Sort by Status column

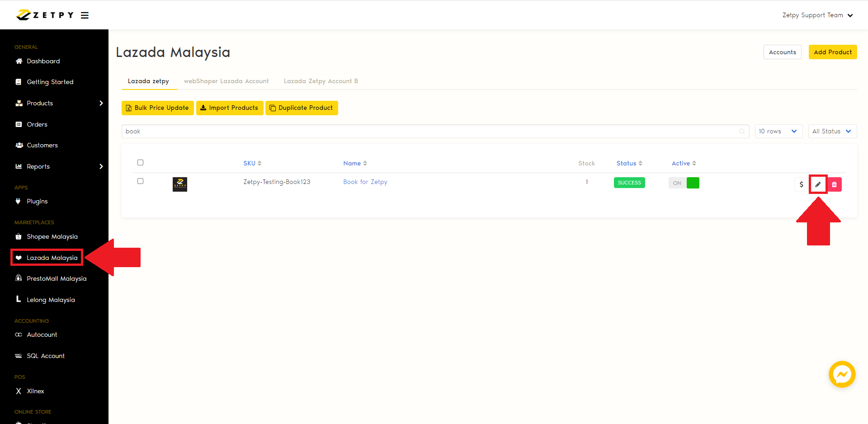[629, 163]
